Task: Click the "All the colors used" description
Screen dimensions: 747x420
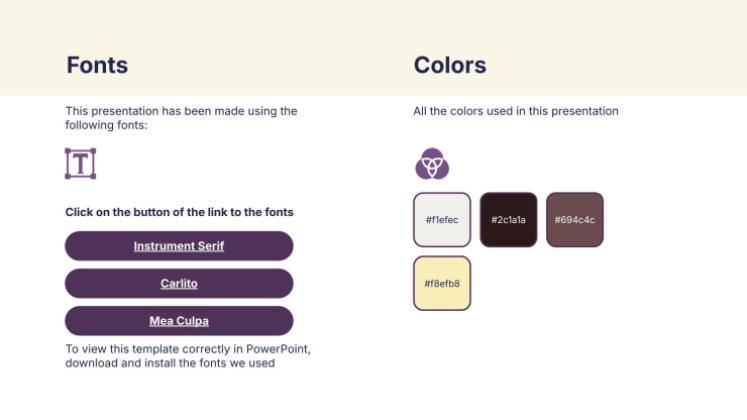Action: pos(516,111)
